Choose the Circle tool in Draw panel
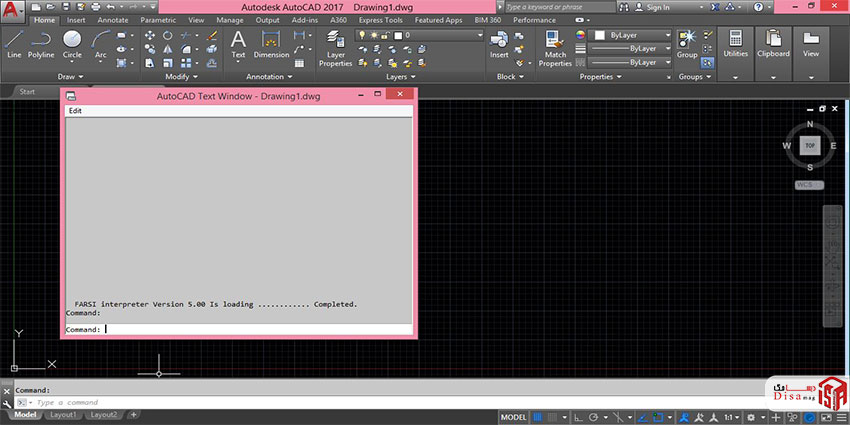Screen dimensions: 850x425 (x=72, y=42)
